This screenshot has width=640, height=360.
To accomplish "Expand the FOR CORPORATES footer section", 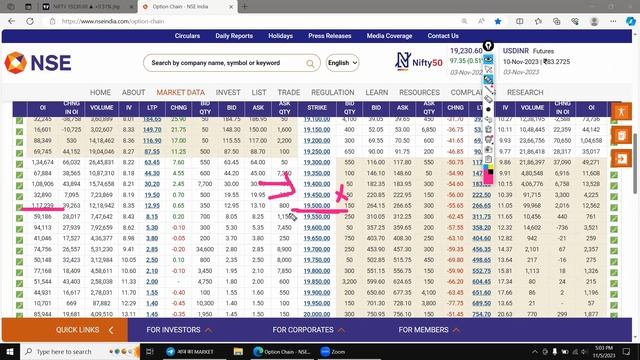I will click(309, 330).
